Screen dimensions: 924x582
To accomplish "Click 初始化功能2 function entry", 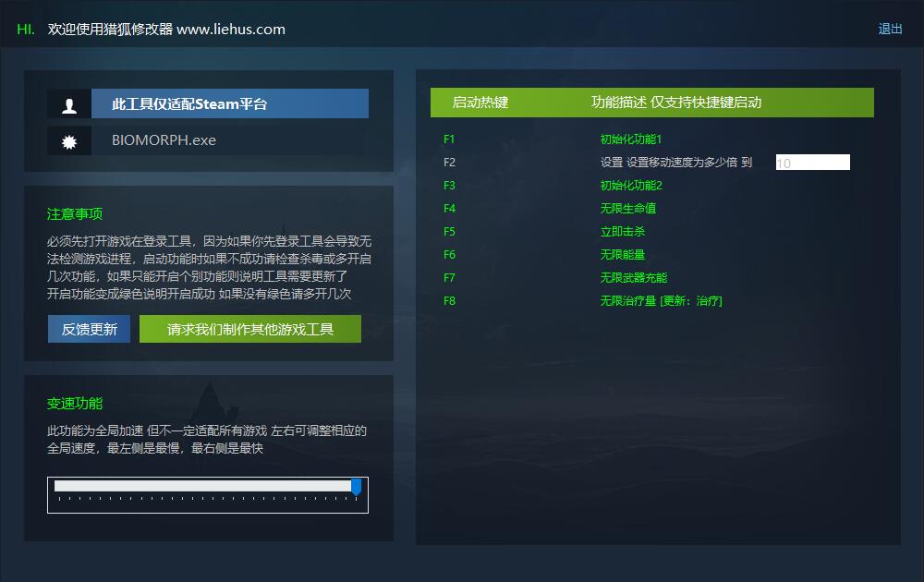I will (631, 185).
